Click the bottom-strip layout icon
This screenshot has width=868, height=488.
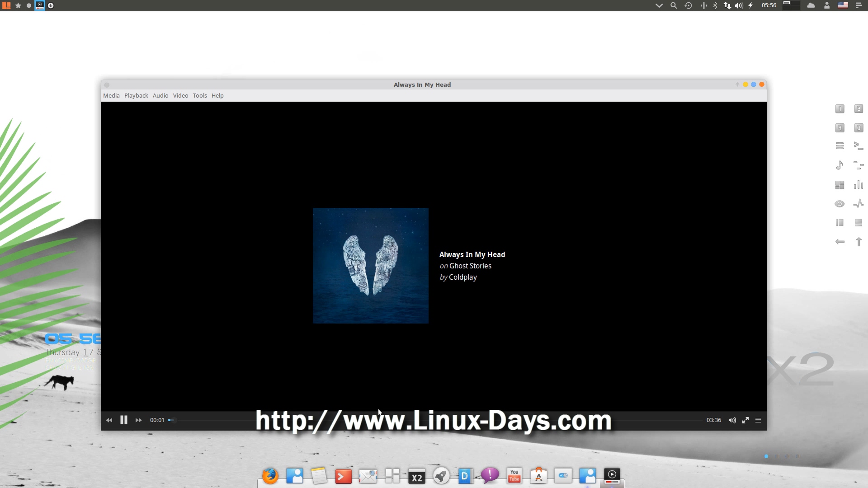(859, 223)
